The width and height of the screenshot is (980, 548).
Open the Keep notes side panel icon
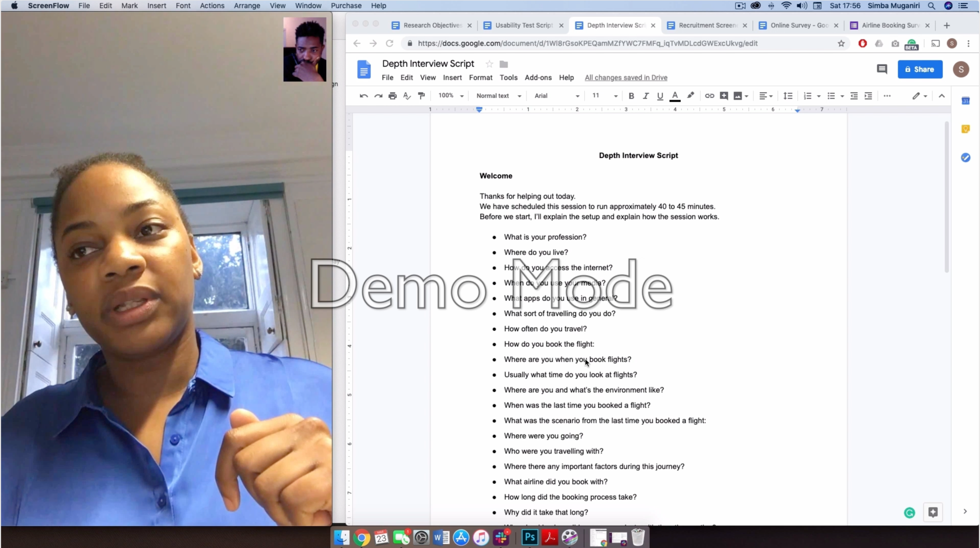[x=965, y=129]
